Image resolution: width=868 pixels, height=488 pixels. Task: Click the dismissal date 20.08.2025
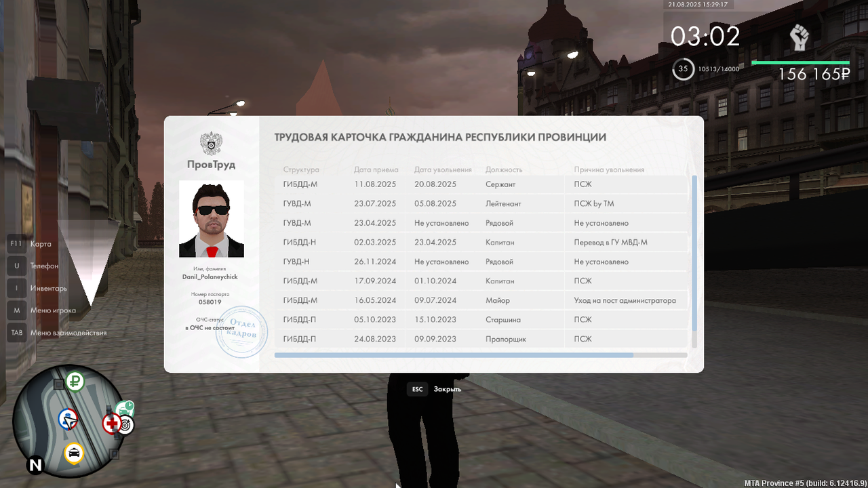(435, 184)
